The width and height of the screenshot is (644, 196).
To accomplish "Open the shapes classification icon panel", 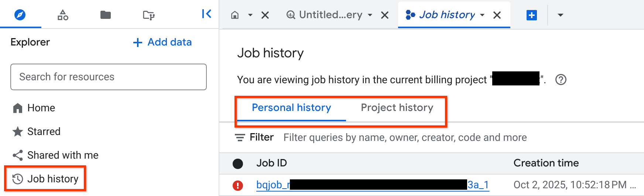I will pyautogui.click(x=63, y=15).
